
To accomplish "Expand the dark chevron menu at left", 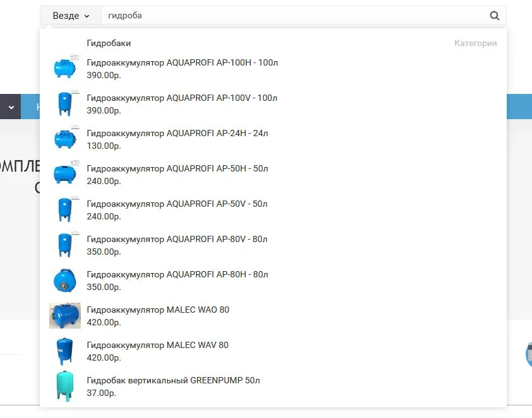I will pyautogui.click(x=11, y=107).
